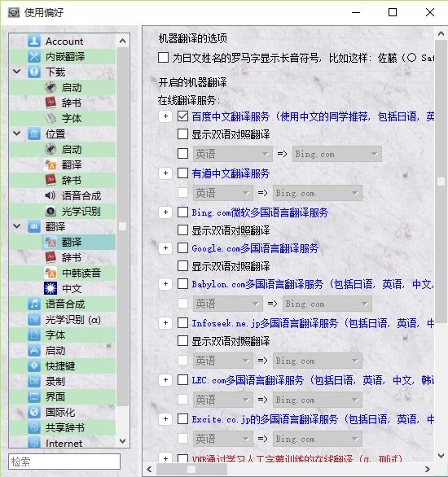Open 国际化 settings page
The height and width of the screenshot is (477, 448).
click(60, 412)
